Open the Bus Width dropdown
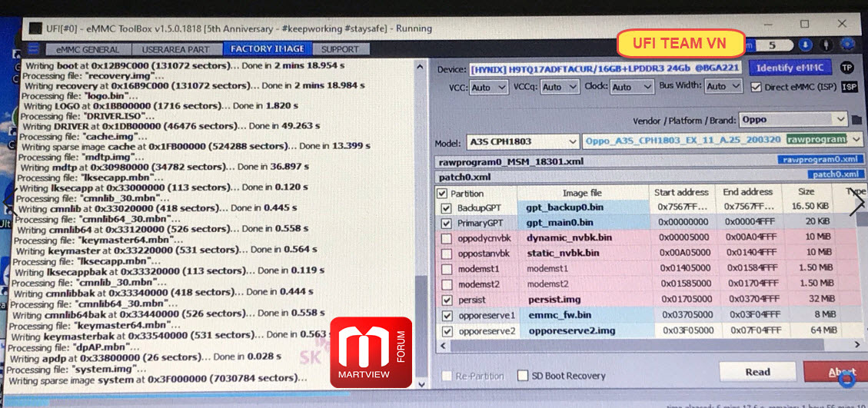The image size is (868, 408). [723, 86]
